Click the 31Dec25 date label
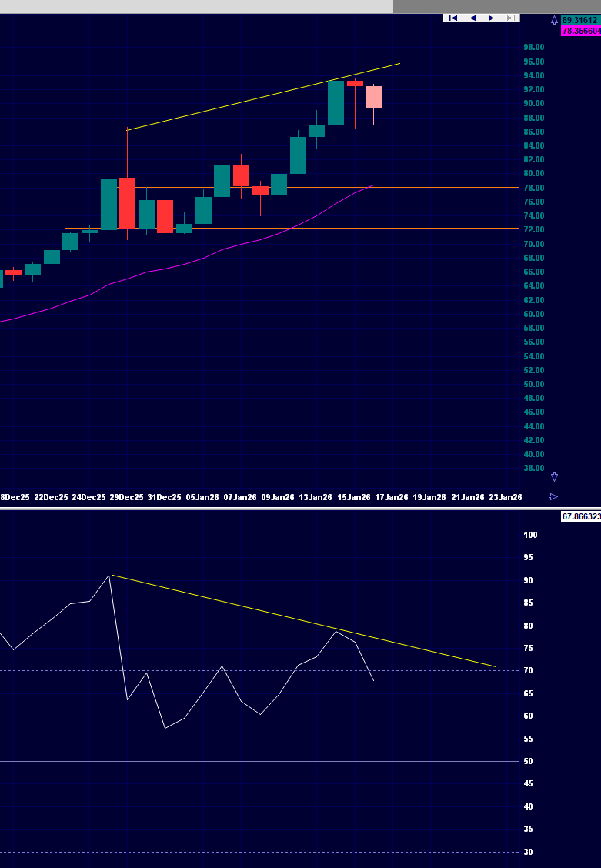This screenshot has height=868, width=601. coord(165,497)
